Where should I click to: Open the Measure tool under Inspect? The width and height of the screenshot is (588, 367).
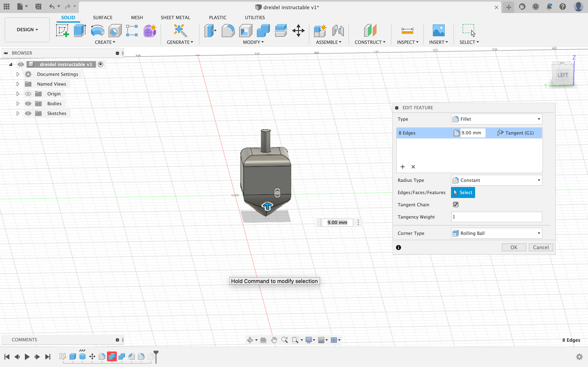[407, 31]
